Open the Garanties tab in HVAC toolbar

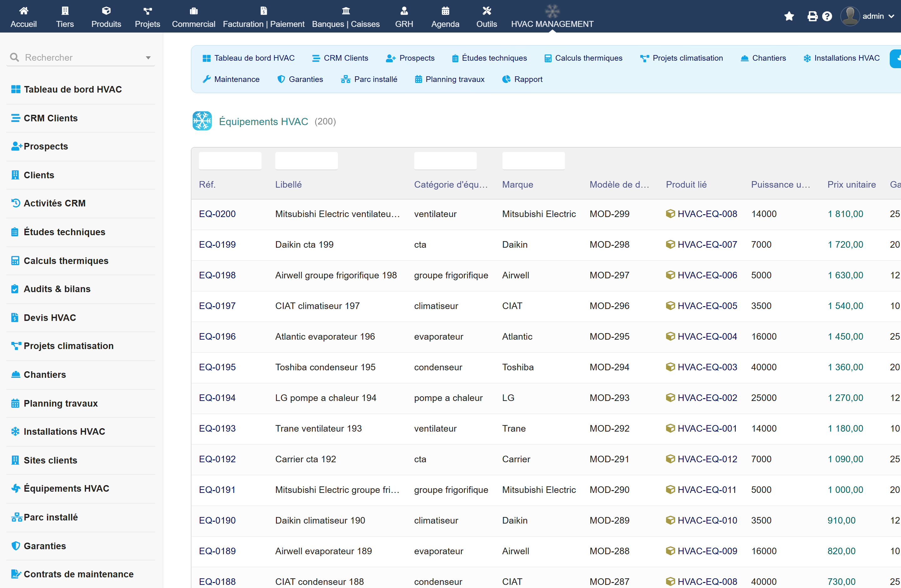300,79
